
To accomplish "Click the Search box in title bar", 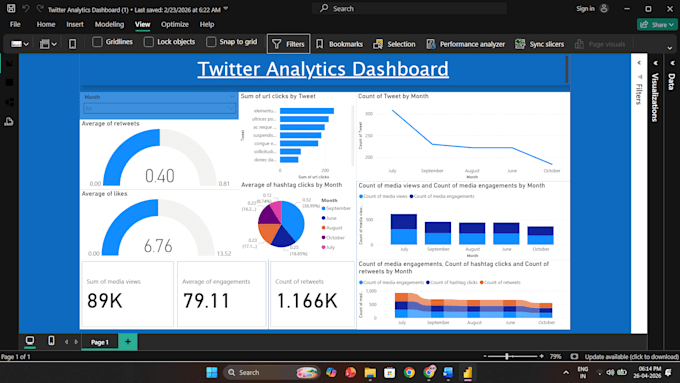I will tap(409, 8).
